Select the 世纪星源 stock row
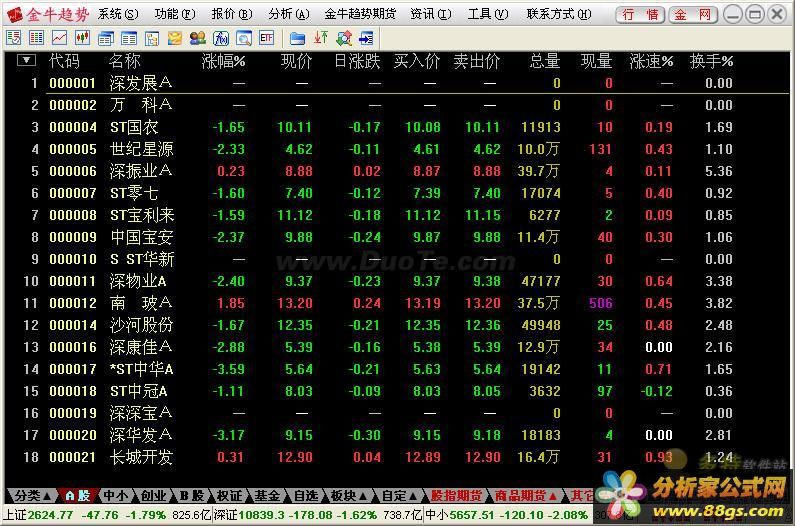Screen dimensions: 795x526 (x=396, y=149)
